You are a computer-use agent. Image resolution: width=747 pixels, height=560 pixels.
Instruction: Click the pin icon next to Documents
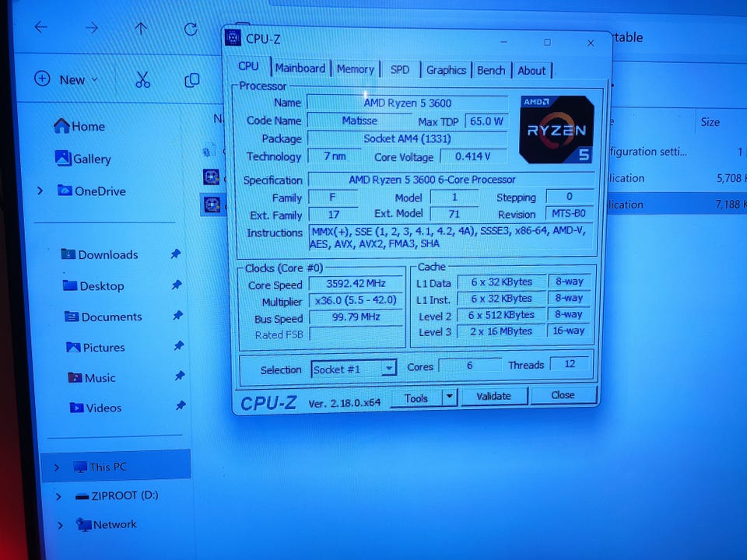[177, 315]
